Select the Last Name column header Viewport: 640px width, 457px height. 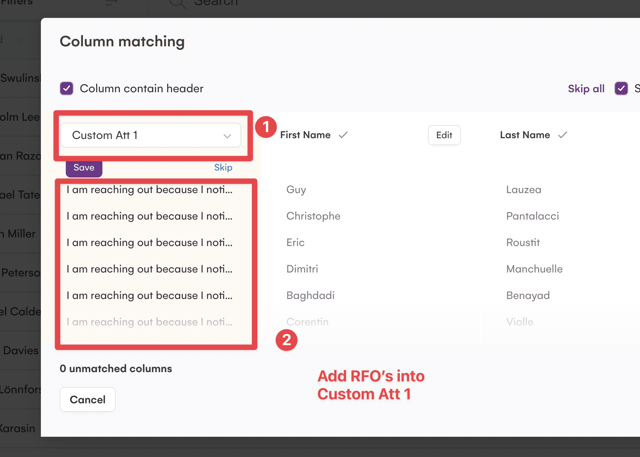(x=525, y=135)
